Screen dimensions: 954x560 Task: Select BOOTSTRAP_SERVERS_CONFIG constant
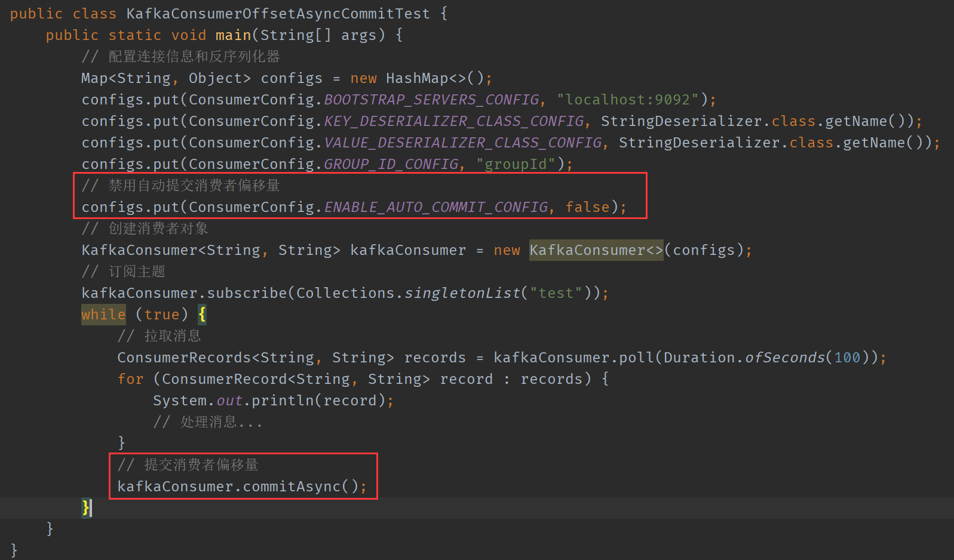pos(431,100)
